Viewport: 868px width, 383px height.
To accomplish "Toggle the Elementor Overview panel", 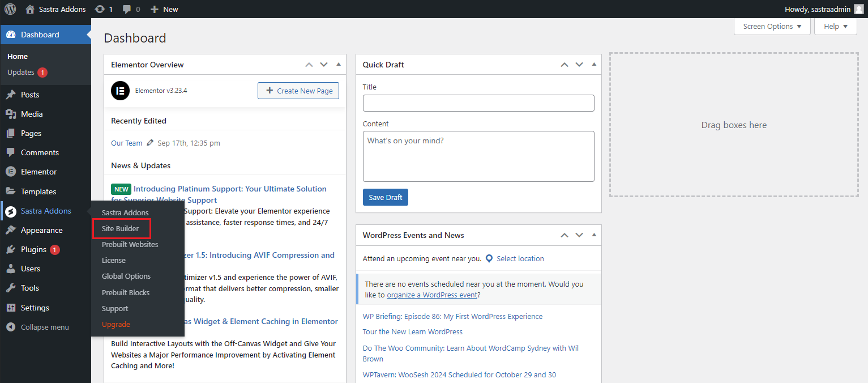I will coord(339,65).
